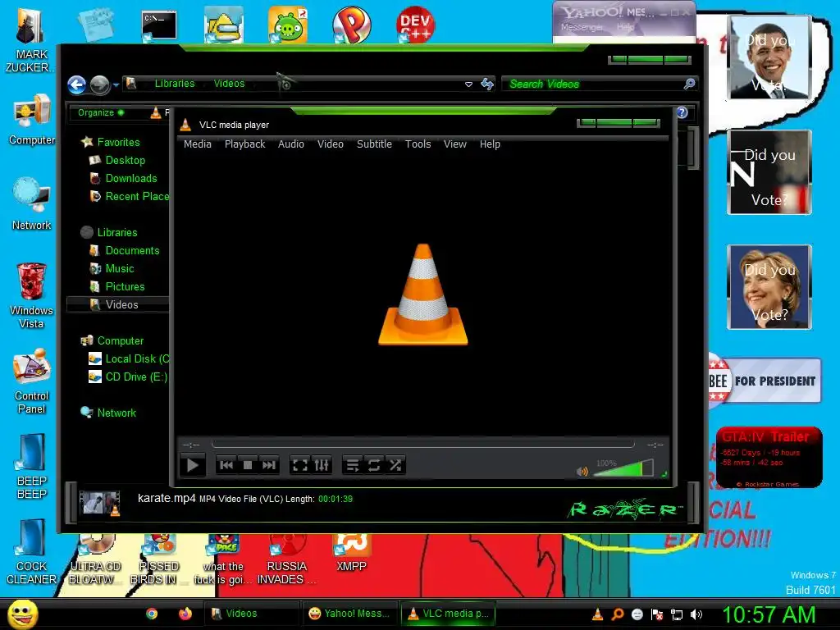Switch to VLC media player taskbar button
The width and height of the screenshot is (840, 630).
tap(449, 614)
